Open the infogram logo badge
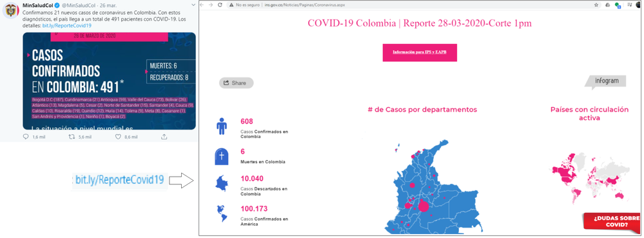 pos(606,81)
